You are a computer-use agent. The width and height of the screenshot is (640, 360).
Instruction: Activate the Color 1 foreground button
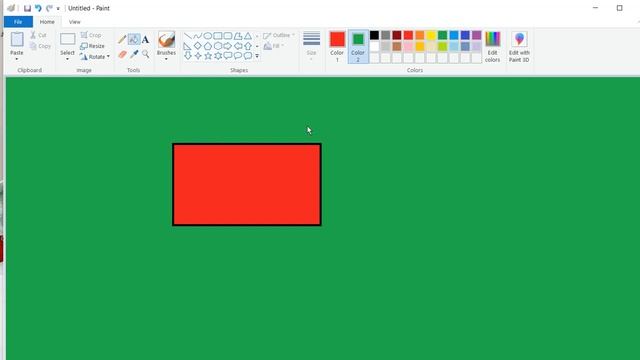(x=337, y=47)
